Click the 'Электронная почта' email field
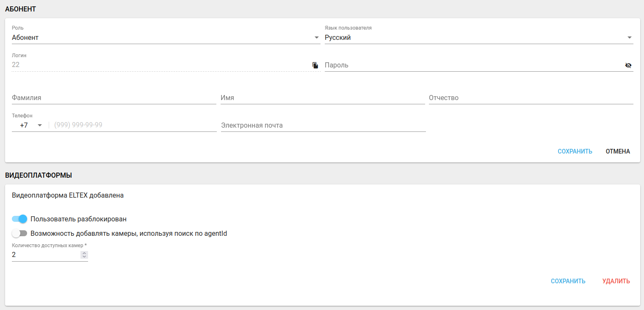 323,126
